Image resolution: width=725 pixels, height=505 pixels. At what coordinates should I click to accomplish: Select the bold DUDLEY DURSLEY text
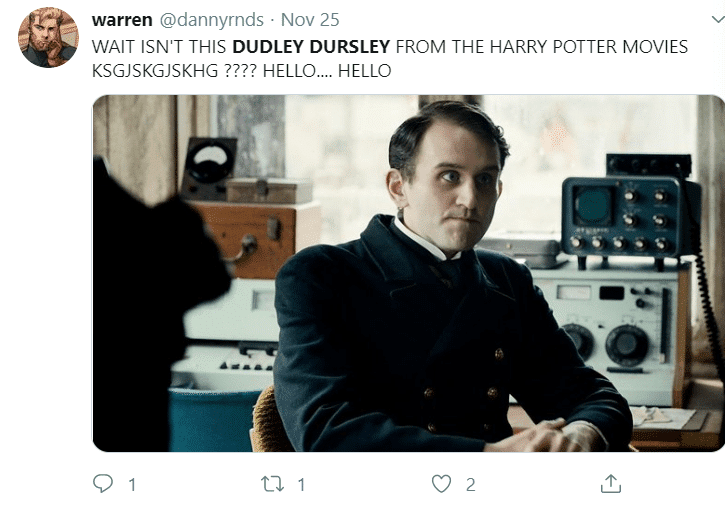pyautogui.click(x=311, y=47)
